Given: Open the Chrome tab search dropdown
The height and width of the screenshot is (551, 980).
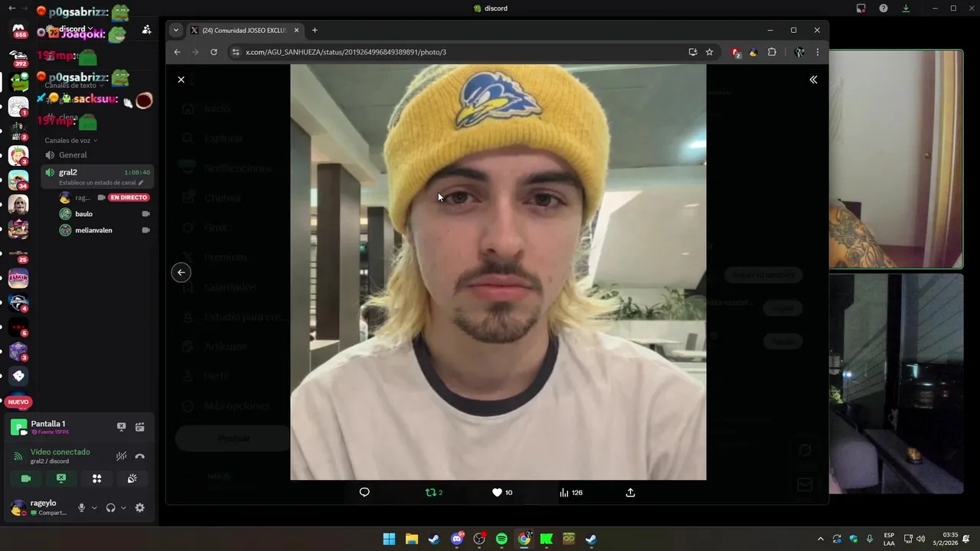Looking at the screenshot, I should [x=176, y=31].
